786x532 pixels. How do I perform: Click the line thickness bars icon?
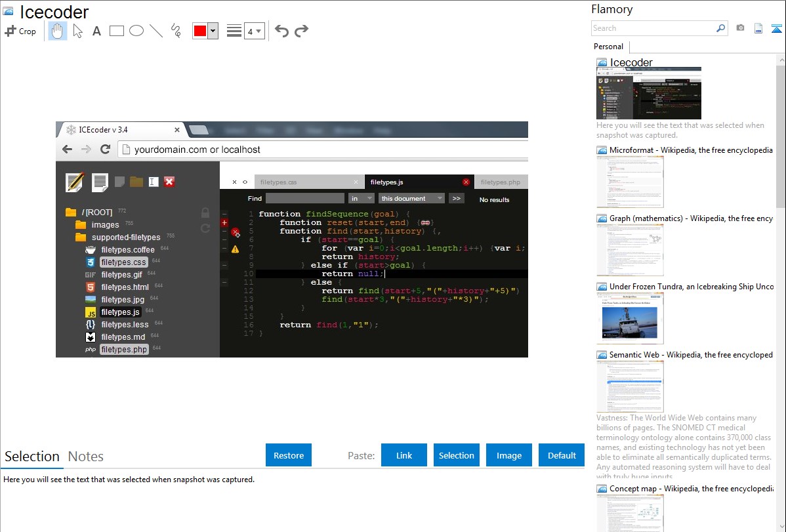click(234, 31)
